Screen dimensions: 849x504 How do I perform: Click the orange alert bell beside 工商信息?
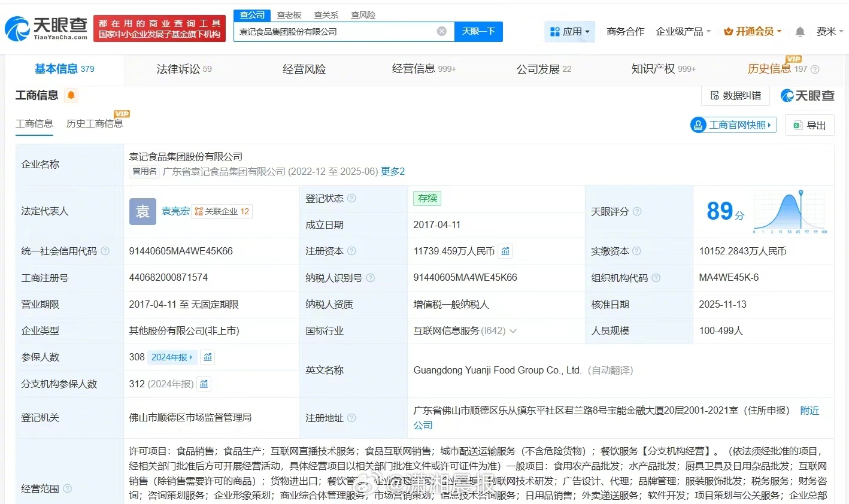[71, 95]
